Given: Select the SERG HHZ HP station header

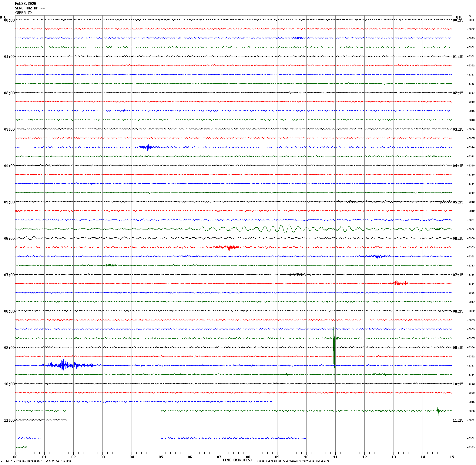Looking at the screenshot, I should pyautogui.click(x=30, y=8).
